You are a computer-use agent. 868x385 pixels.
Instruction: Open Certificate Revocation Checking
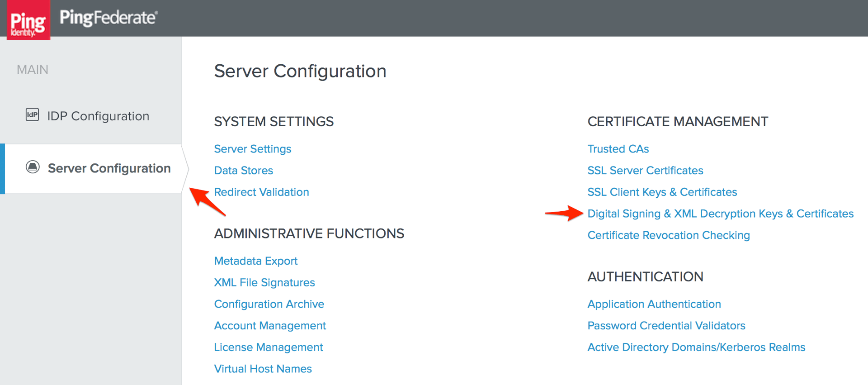[x=668, y=235]
